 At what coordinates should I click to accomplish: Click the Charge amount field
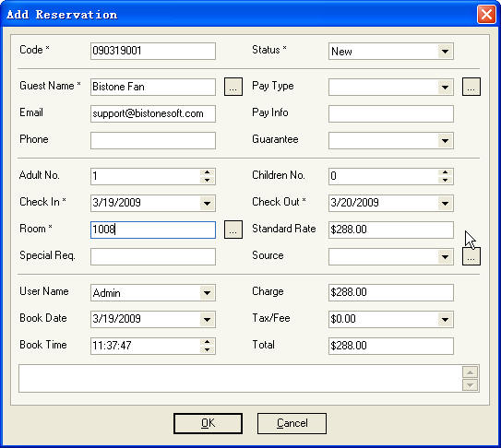point(391,292)
